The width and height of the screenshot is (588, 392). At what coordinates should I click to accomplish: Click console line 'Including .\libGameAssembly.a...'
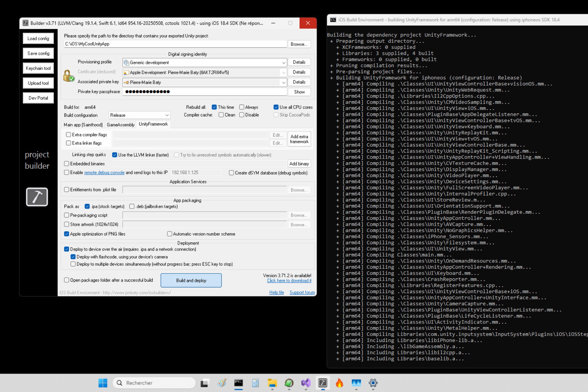point(415,346)
